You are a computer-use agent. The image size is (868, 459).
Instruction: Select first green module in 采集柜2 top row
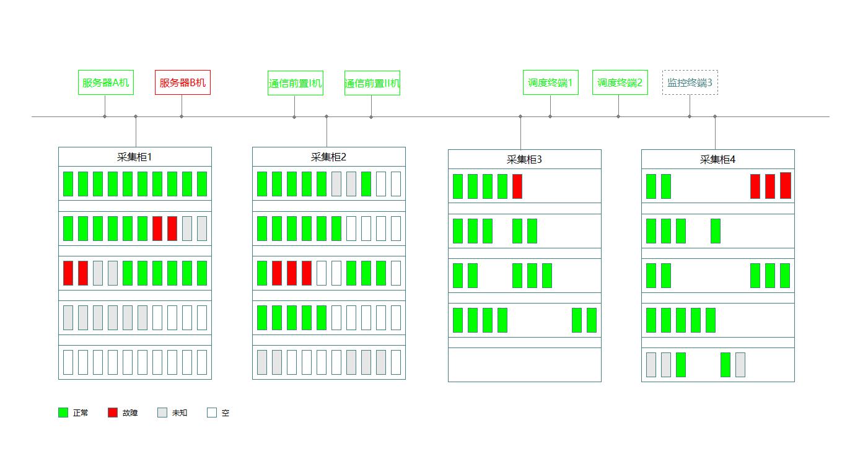pos(262,184)
